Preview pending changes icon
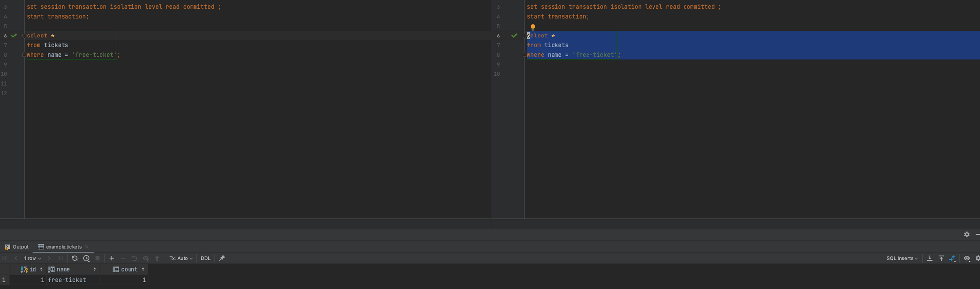The width and height of the screenshot is (980, 289). (146, 258)
